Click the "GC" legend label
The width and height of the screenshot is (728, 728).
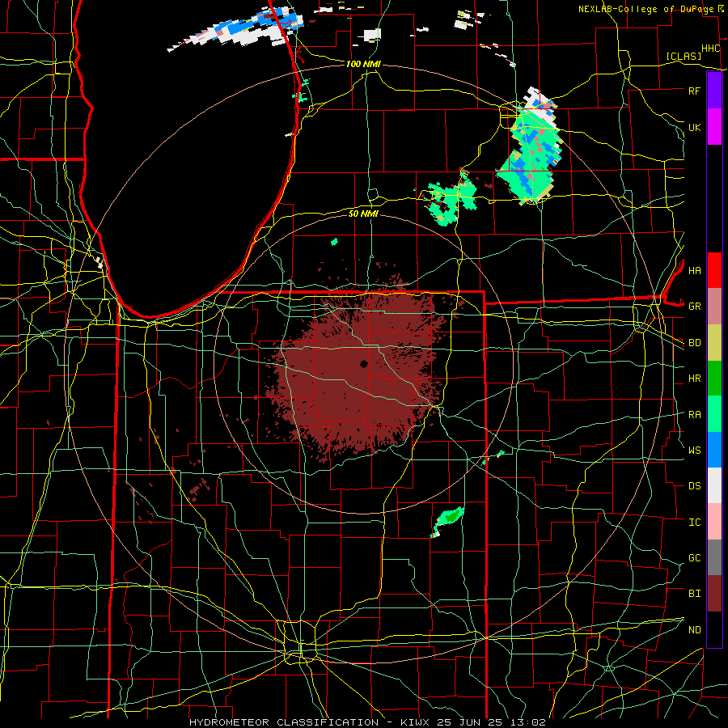(694, 558)
